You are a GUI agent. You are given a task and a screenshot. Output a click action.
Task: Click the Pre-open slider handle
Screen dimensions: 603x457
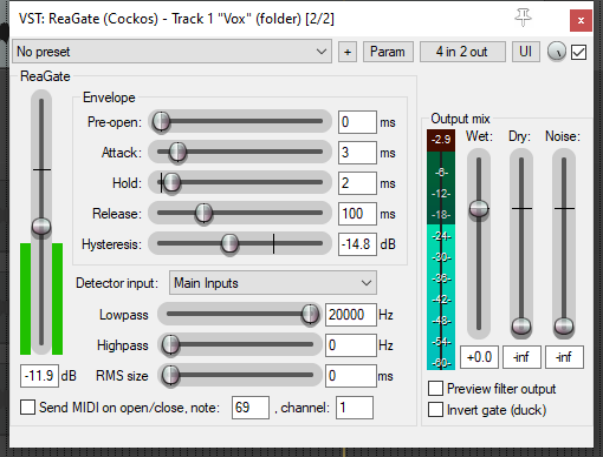point(161,122)
